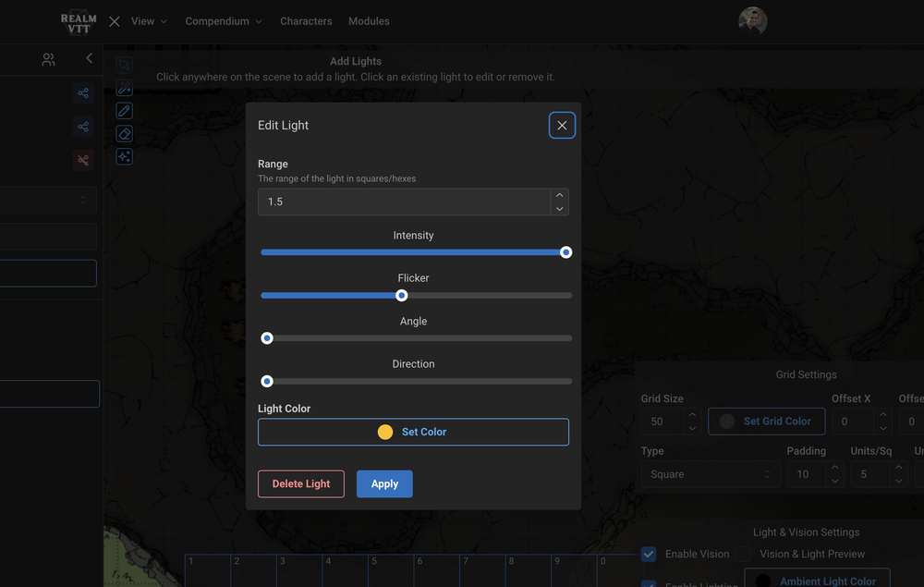
Task: Enable the Vision & Light Preview checkbox
Action: (x=743, y=553)
